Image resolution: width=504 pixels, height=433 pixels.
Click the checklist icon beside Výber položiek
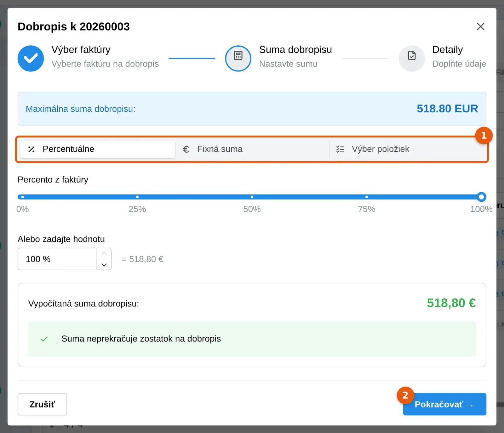coord(340,149)
